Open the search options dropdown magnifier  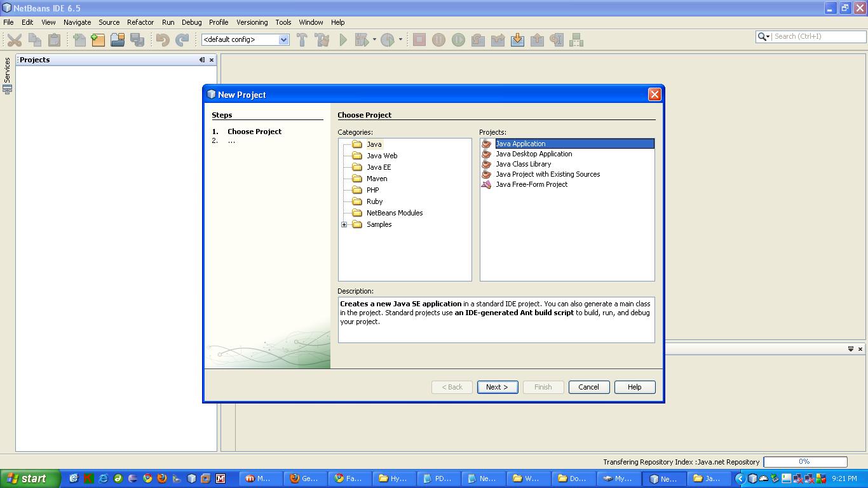click(x=763, y=37)
